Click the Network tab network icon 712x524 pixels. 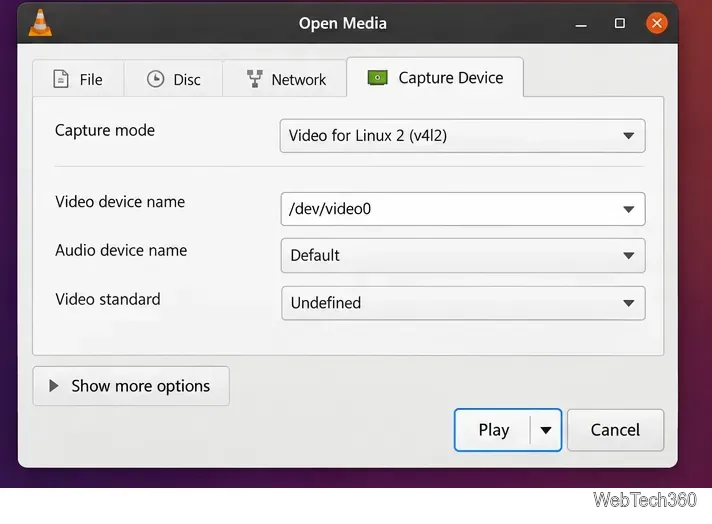pos(255,79)
